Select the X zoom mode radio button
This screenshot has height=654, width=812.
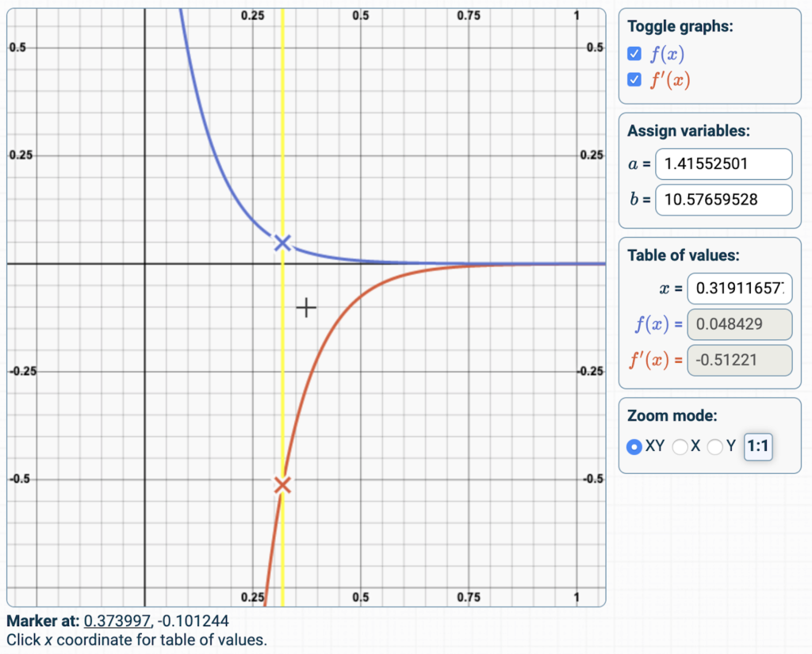click(680, 447)
